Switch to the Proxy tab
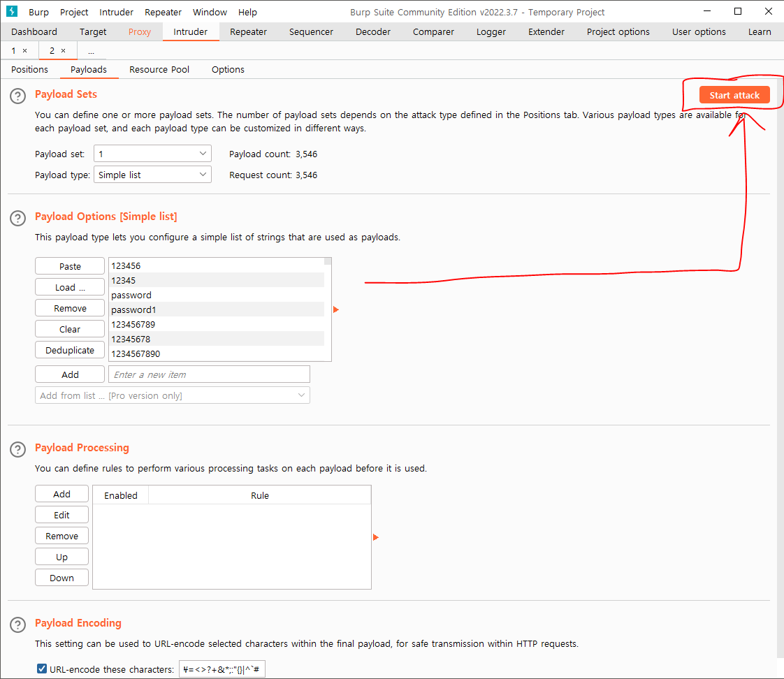Viewport: 784px width, 679px height. pos(140,31)
